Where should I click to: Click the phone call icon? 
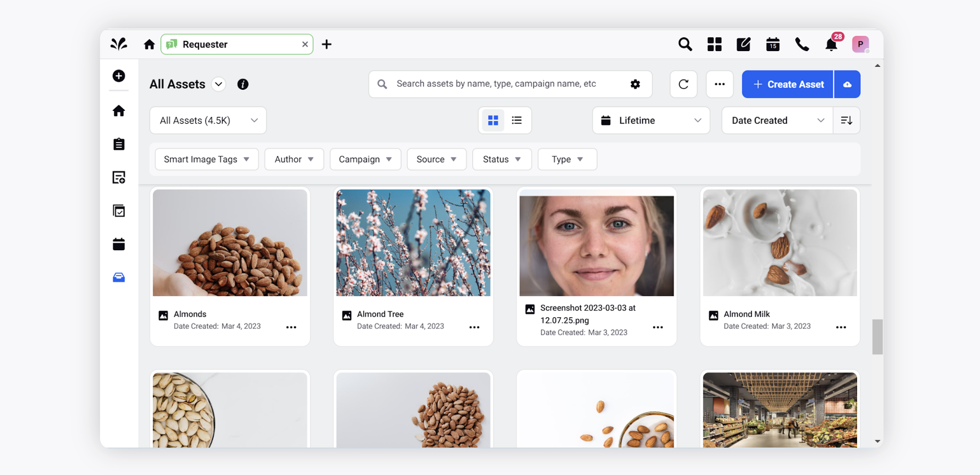[802, 44]
